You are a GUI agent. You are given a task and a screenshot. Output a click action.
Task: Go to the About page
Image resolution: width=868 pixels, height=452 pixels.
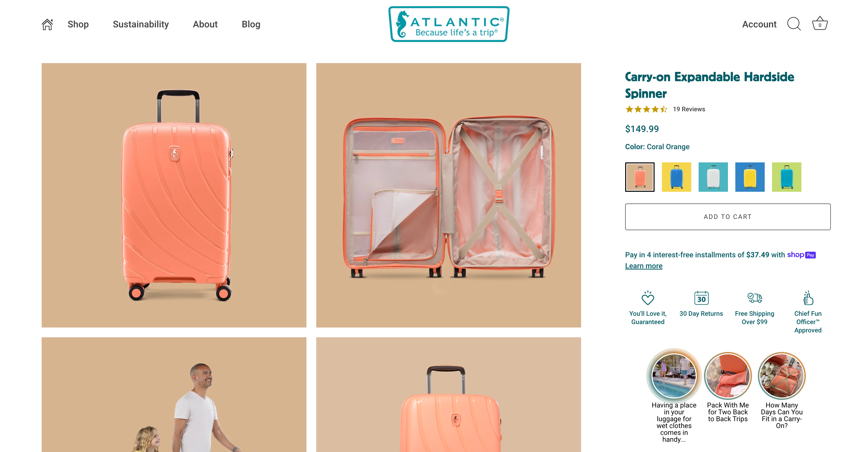205,24
